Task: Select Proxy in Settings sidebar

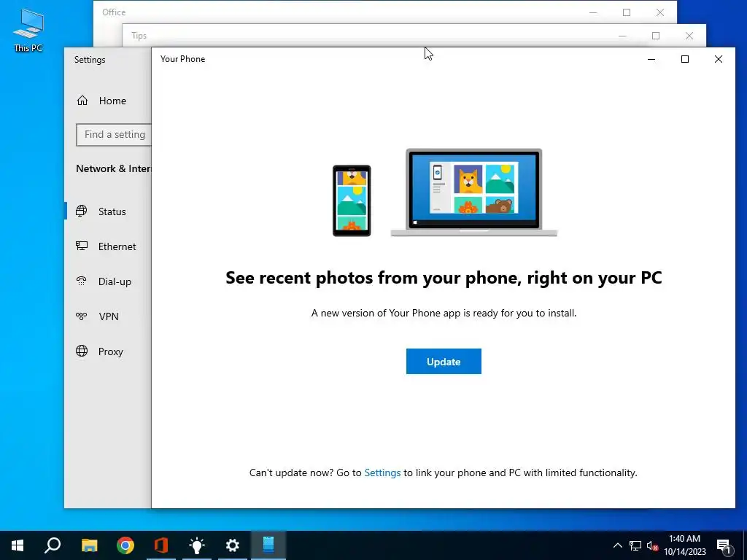Action: [x=108, y=351]
